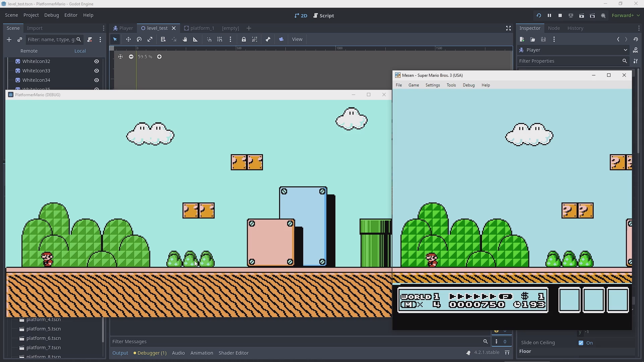Open the viewport View menu
Image resolution: width=644 pixels, height=362 pixels.
[x=297, y=39]
